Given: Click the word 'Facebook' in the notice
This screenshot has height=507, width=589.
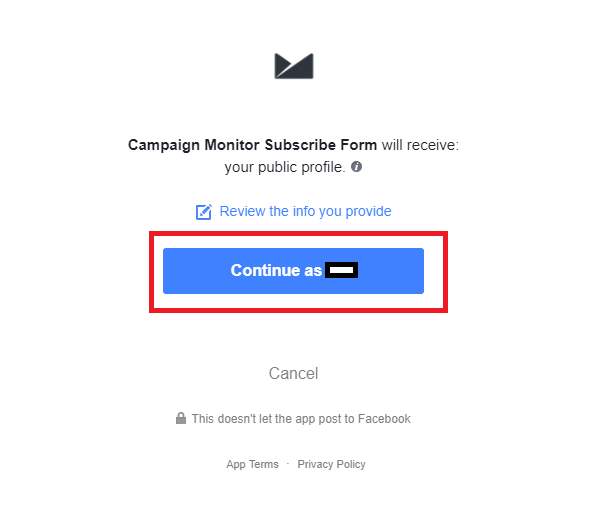Looking at the screenshot, I should coord(384,418).
